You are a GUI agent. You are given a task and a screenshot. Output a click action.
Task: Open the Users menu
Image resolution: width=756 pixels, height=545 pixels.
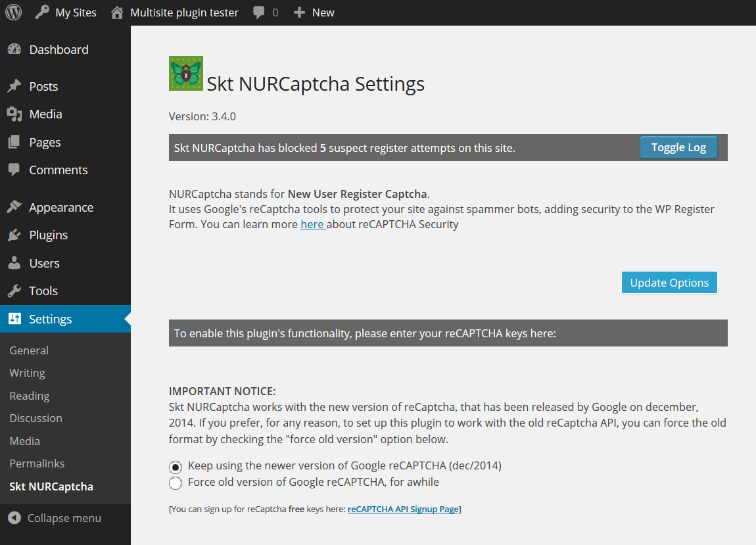(44, 264)
